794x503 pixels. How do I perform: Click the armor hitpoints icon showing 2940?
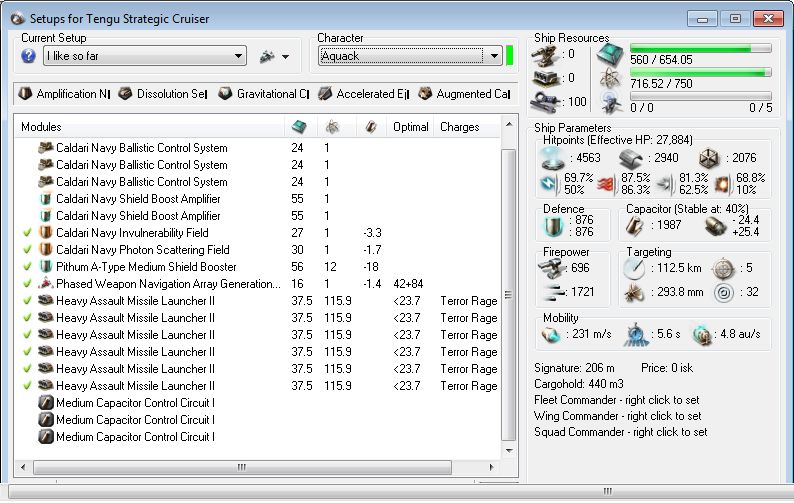[630, 159]
